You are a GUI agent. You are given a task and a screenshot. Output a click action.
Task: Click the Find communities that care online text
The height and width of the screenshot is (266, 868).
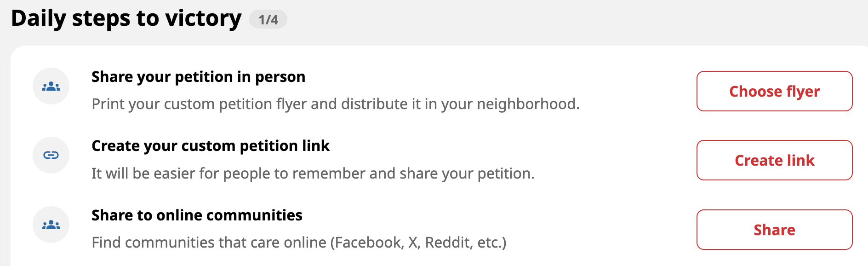[299, 243]
